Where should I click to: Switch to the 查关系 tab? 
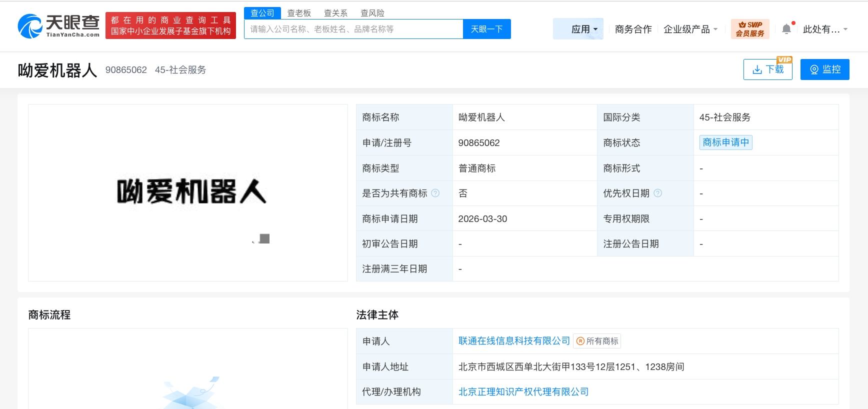[x=335, y=13]
